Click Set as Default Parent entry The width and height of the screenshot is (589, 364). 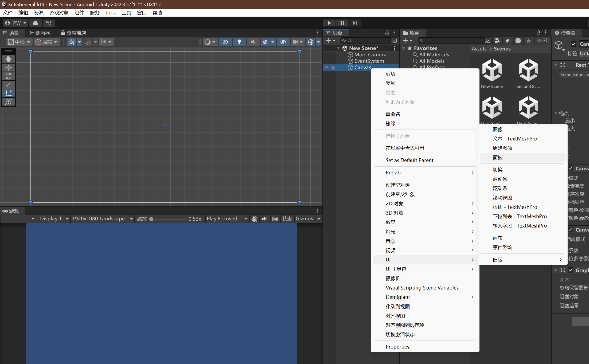pyautogui.click(x=409, y=160)
